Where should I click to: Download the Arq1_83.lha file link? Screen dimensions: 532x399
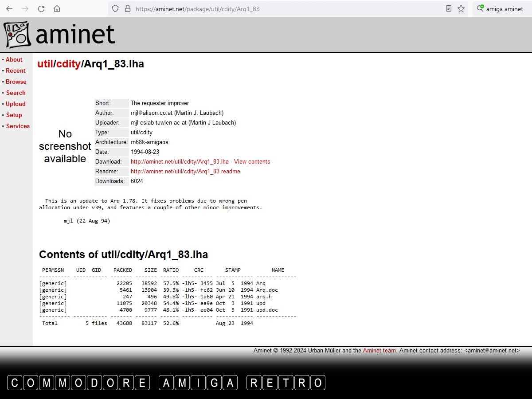tap(180, 161)
